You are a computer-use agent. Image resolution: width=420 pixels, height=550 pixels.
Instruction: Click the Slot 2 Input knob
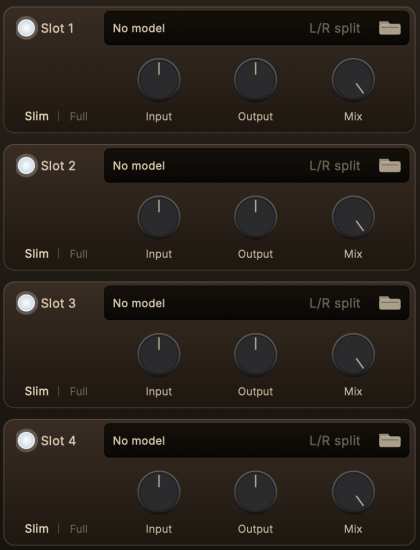tap(159, 217)
